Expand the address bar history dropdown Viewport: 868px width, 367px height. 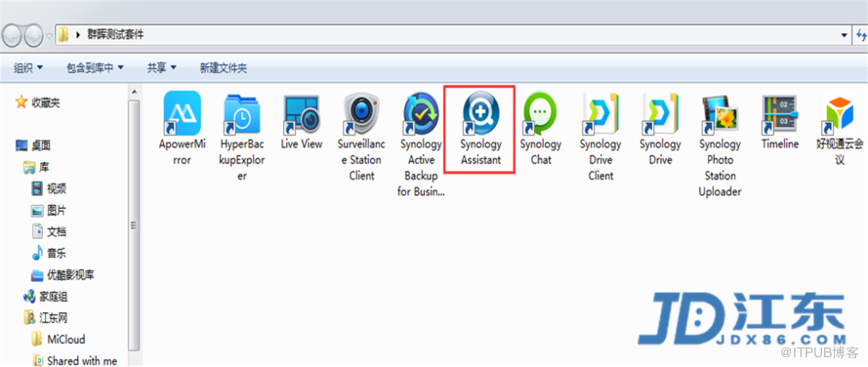[x=844, y=35]
